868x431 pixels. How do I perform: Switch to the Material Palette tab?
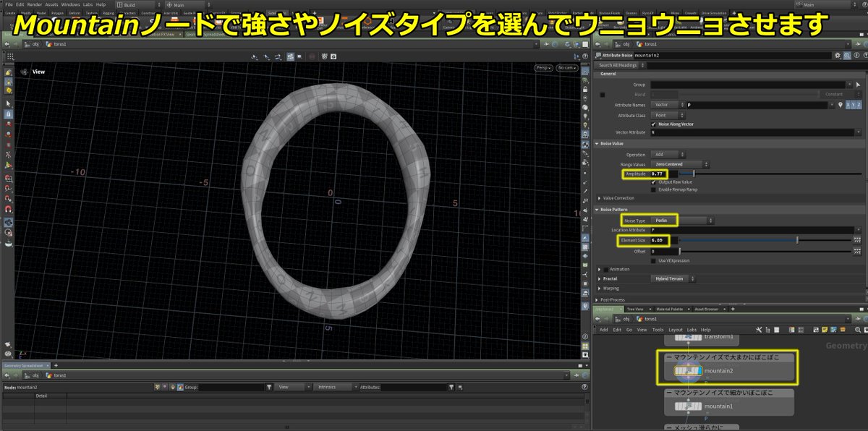669,309
